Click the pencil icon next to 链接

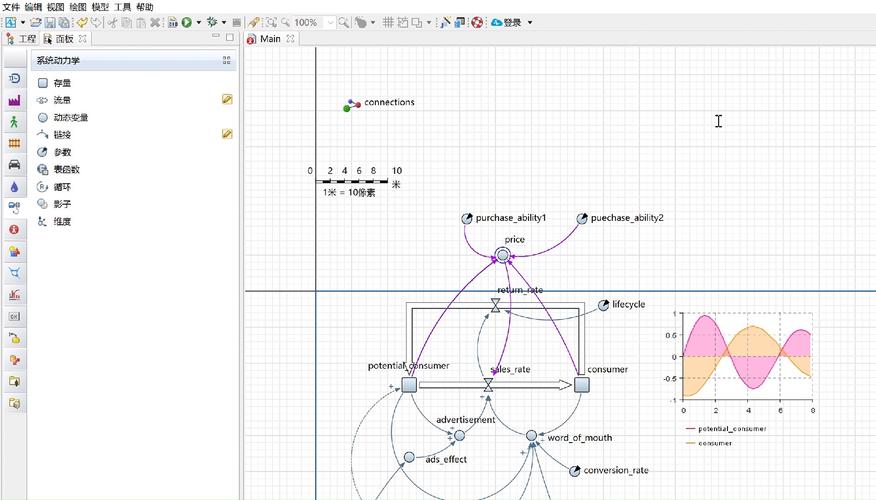pyautogui.click(x=227, y=134)
